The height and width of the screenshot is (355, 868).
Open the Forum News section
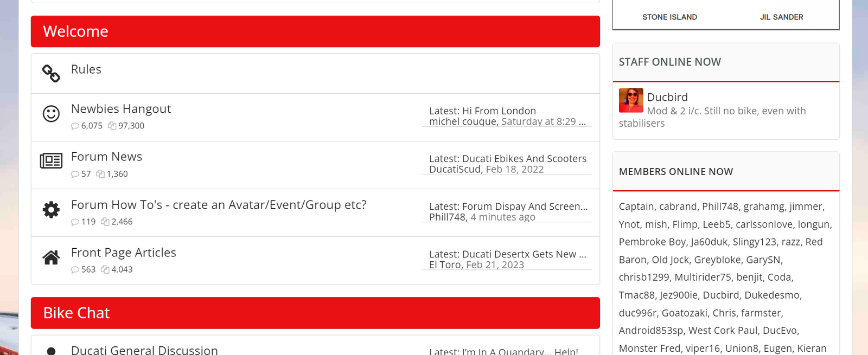[x=106, y=157]
